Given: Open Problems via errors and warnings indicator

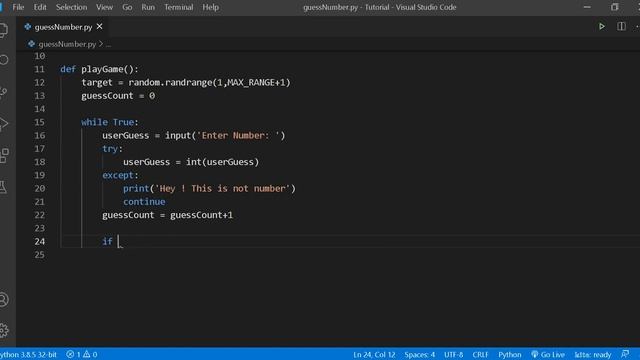Looking at the screenshot, I should point(82,354).
